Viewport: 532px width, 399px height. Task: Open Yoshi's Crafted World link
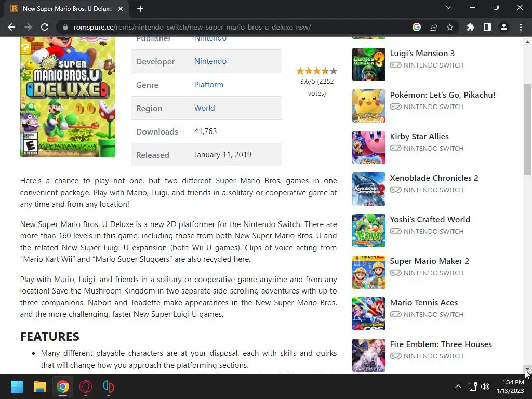(430, 220)
